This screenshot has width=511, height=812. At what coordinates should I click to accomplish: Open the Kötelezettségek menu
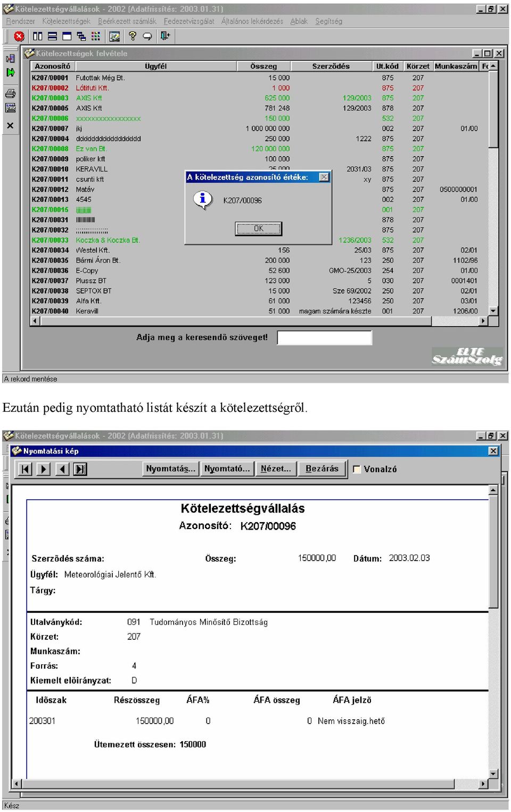pos(67,21)
